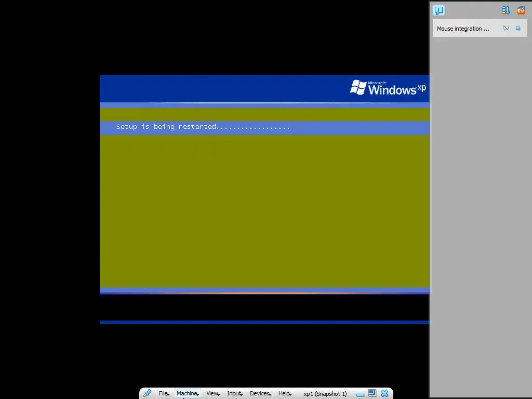This screenshot has height=399, width=532.
Task: Exit fullscreen via the mini-toolbar restore icon
Action: (372, 393)
